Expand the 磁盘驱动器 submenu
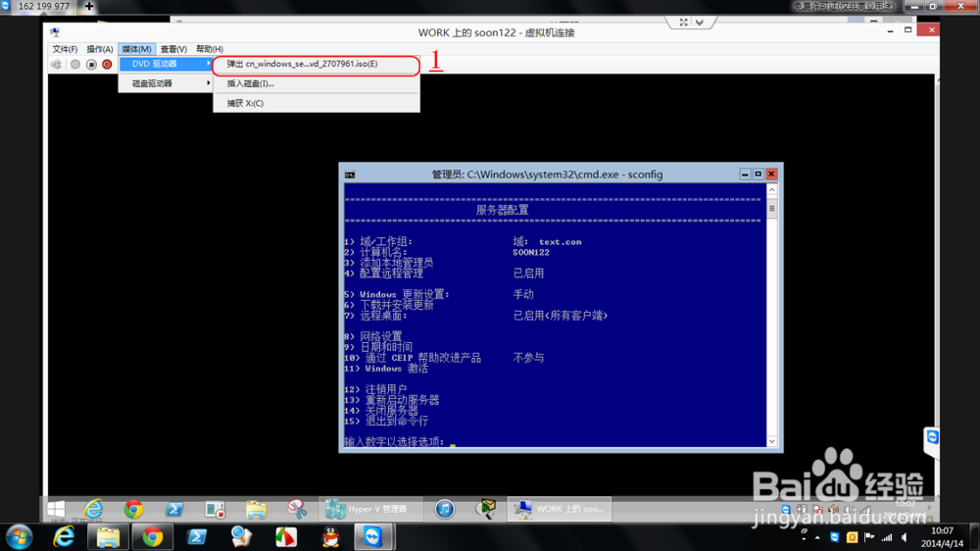 (x=166, y=83)
